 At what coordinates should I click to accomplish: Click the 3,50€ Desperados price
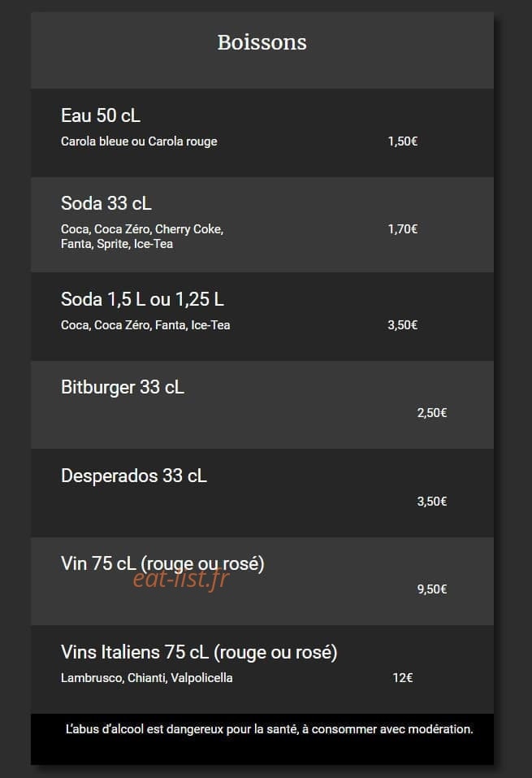[432, 502]
